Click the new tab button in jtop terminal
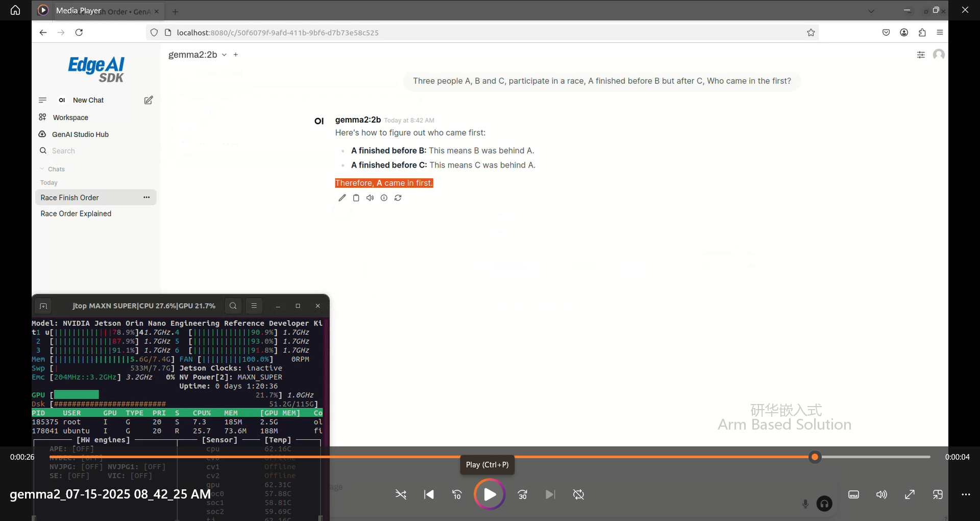The image size is (980, 521). [x=43, y=306]
